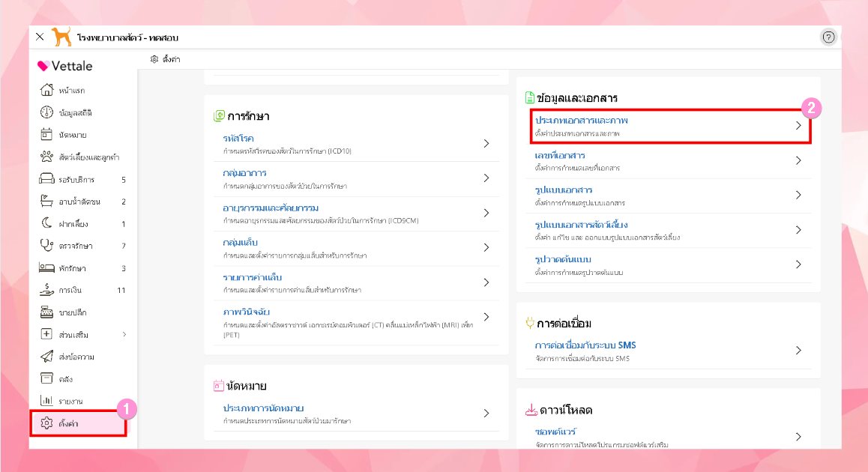Open the คลัง sidebar menu item
Image resolution: width=868 pixels, height=472 pixels.
click(x=66, y=379)
